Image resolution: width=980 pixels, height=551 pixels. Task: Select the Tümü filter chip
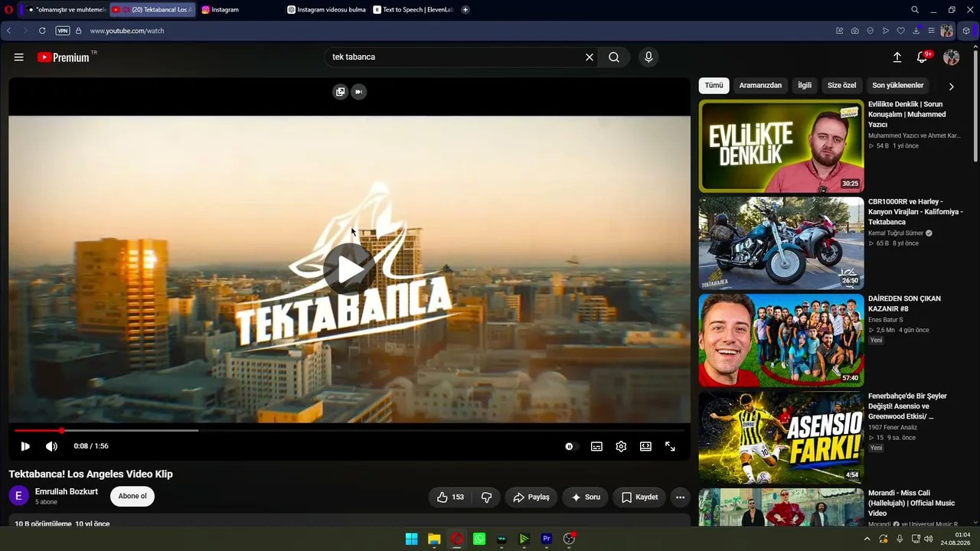coord(714,86)
